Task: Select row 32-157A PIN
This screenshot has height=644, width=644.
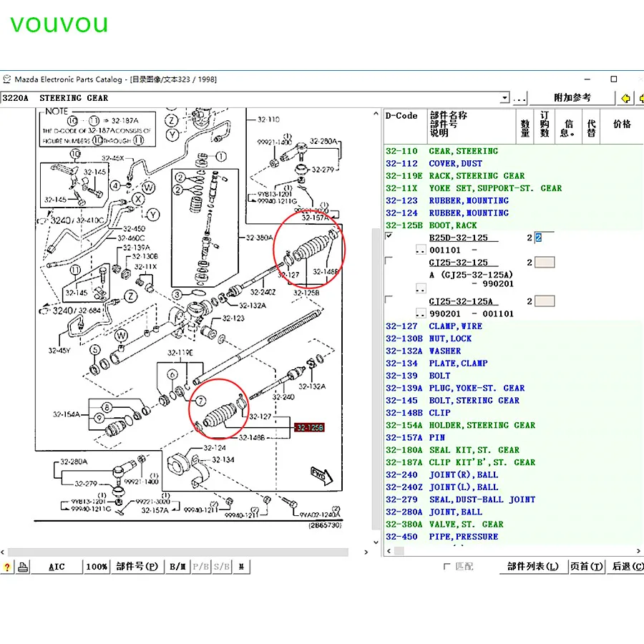Action: coord(513,437)
